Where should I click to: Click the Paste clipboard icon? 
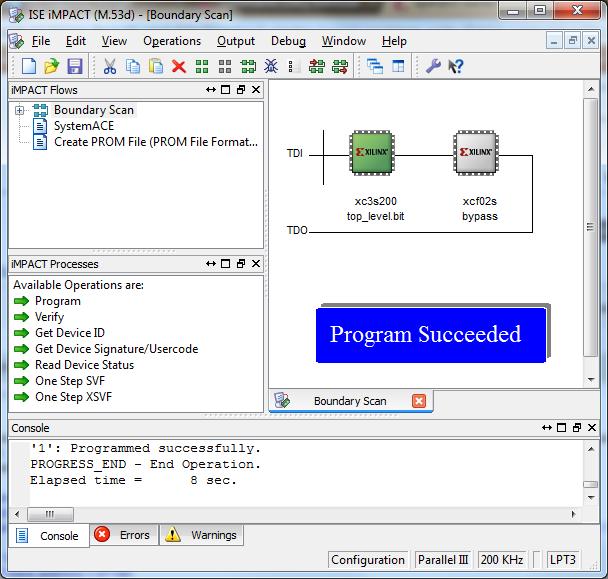156,66
